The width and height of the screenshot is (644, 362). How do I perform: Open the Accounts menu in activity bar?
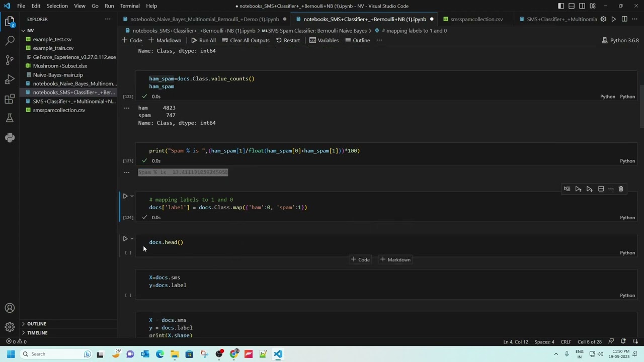click(x=10, y=308)
